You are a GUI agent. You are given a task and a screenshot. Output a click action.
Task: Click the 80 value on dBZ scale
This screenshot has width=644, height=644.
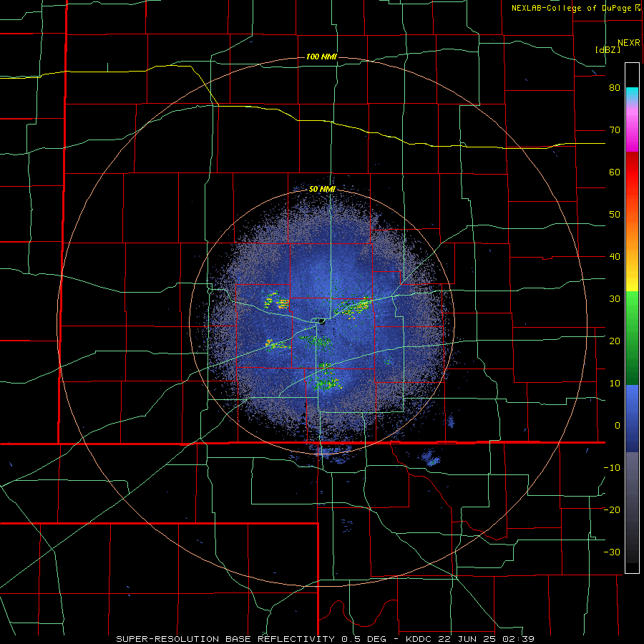pos(615,88)
